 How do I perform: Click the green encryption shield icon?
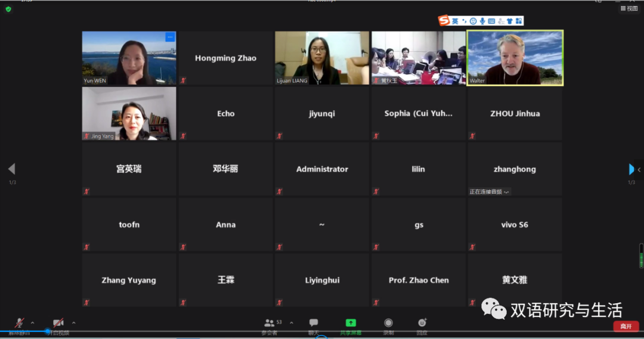click(8, 9)
